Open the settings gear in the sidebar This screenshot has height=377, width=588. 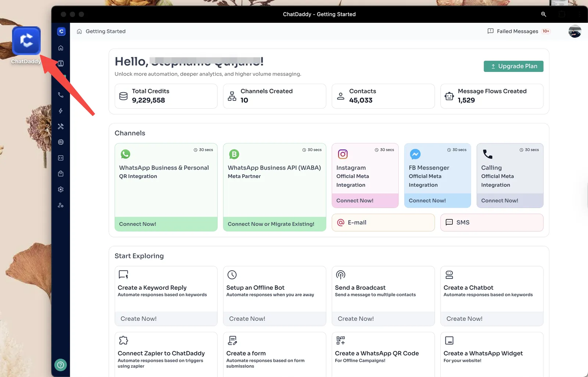(x=61, y=189)
